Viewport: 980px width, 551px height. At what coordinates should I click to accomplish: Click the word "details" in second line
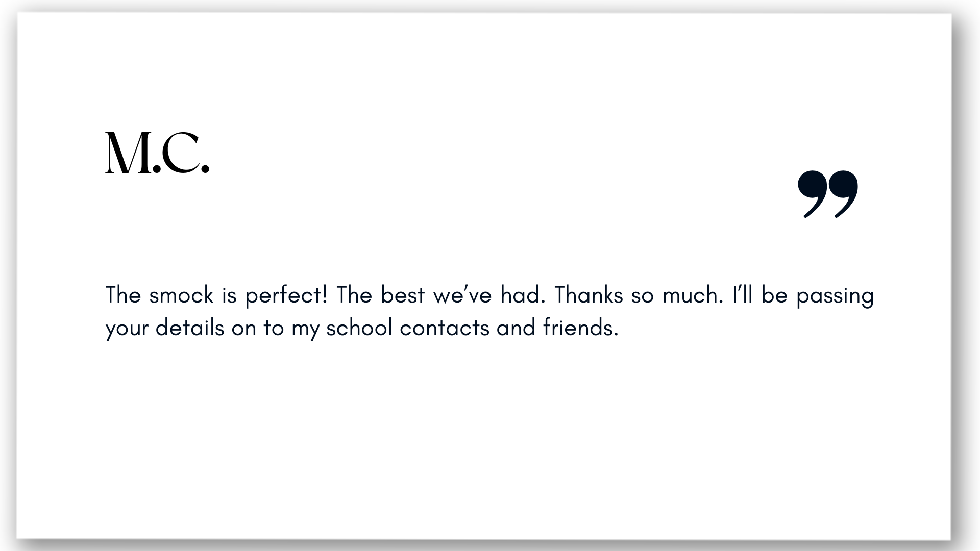[x=190, y=328]
